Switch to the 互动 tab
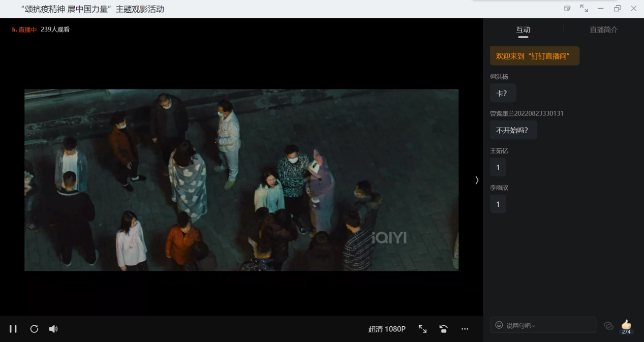The width and height of the screenshot is (644, 342). (x=523, y=29)
